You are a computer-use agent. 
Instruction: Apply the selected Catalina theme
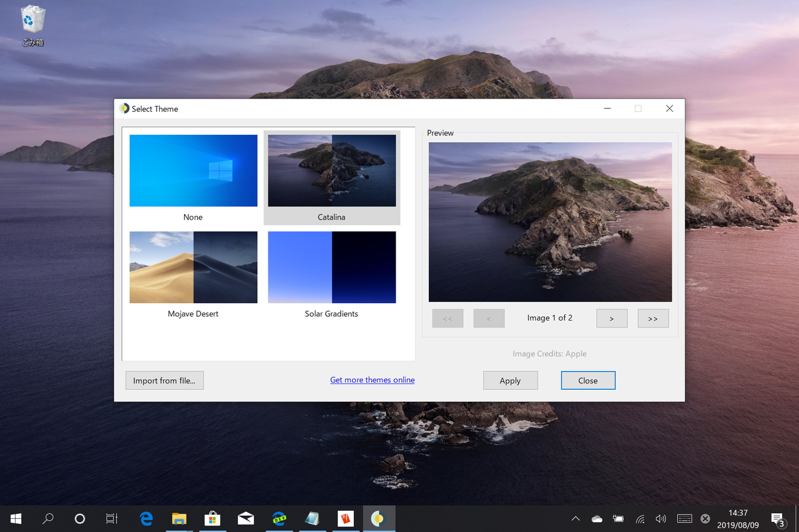coord(510,380)
